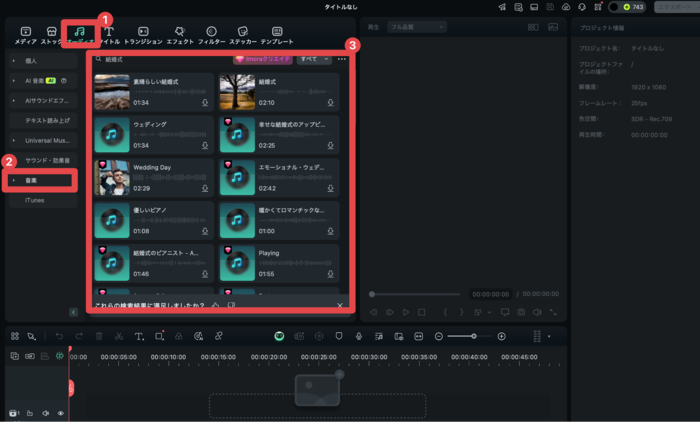Click the microphone voiceover record icon
The width and height of the screenshot is (700, 422).
coord(358,337)
